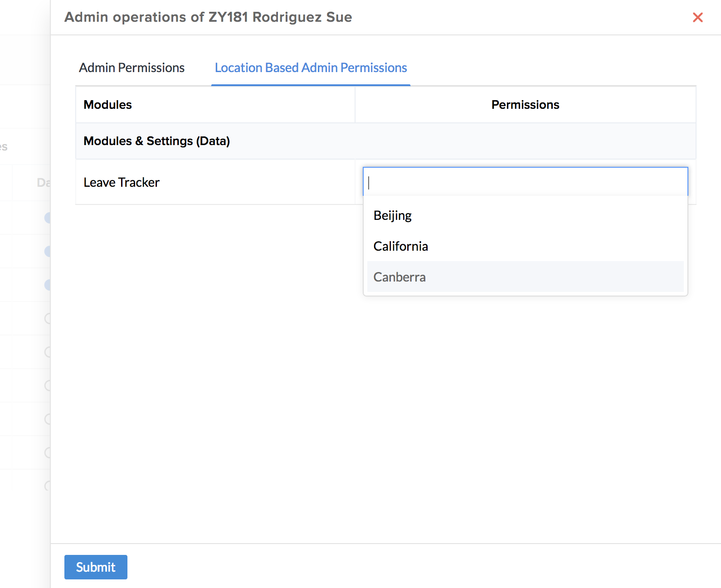Pick California in the location list

[401, 246]
